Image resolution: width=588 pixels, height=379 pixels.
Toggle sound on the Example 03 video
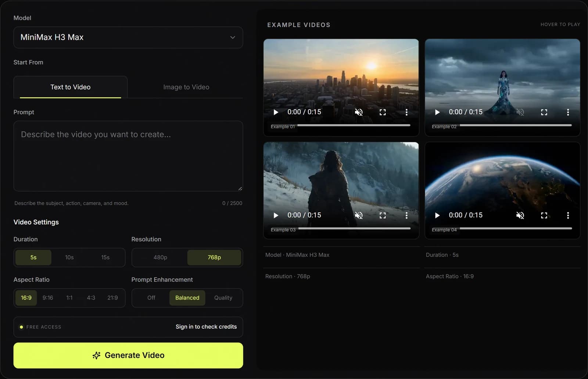359,215
